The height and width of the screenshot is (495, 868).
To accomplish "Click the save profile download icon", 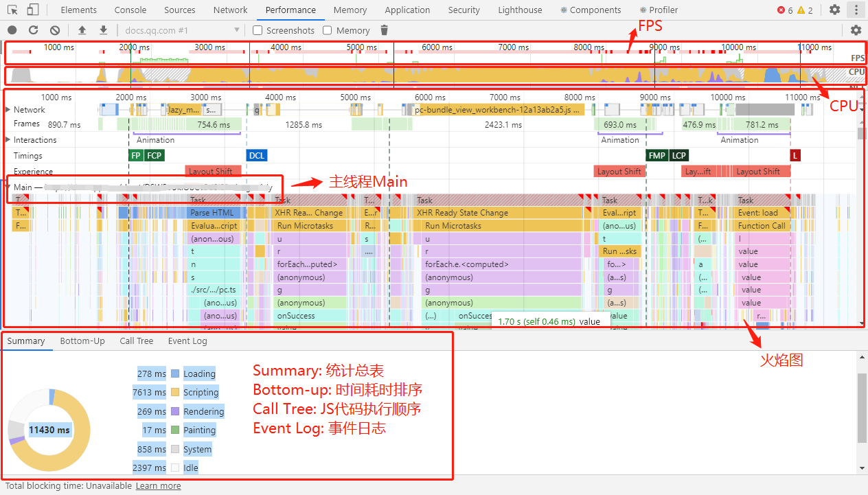I will click(104, 30).
